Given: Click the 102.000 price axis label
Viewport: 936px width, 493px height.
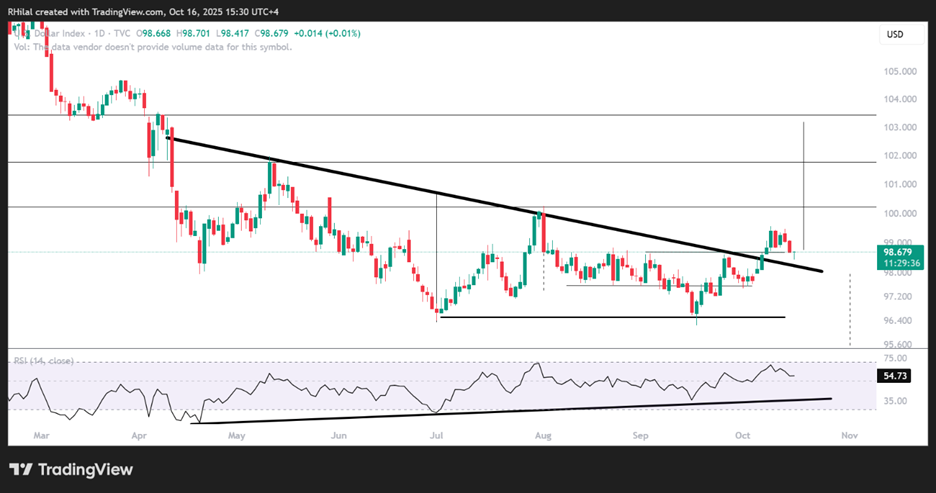Looking at the screenshot, I should click(x=900, y=156).
